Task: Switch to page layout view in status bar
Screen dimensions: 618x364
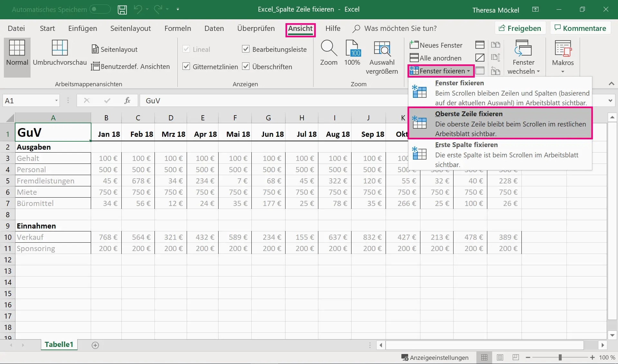Action: point(500,358)
